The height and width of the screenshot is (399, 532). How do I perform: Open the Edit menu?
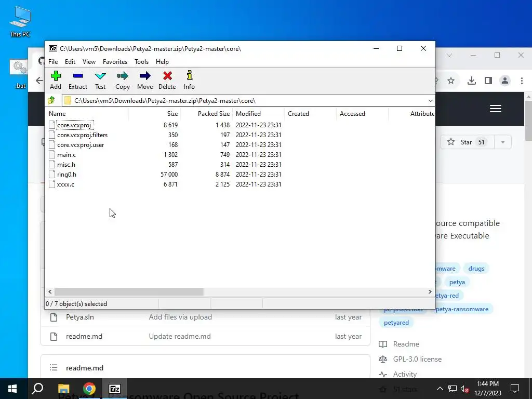70,62
